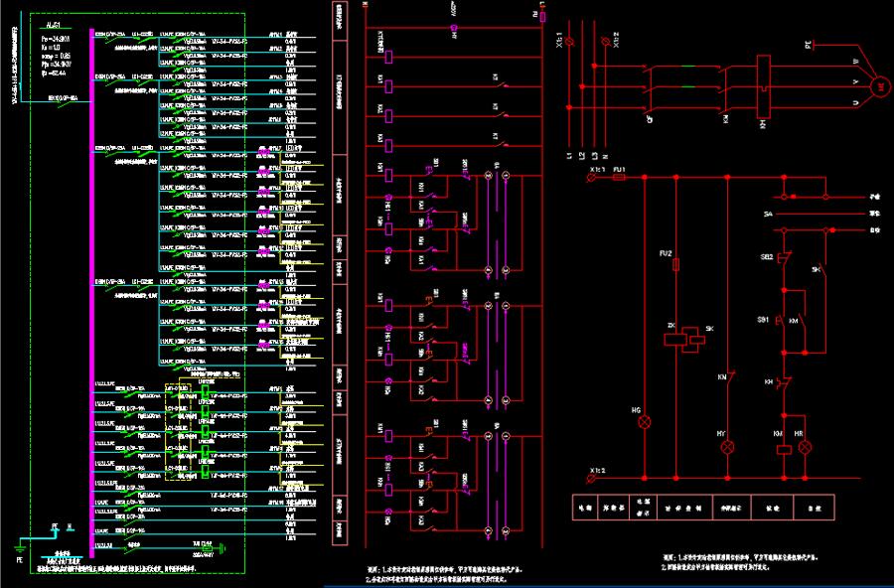Pick the FU2 fuse symbol
This screenshot has width=894, height=588.
[x=676, y=264]
